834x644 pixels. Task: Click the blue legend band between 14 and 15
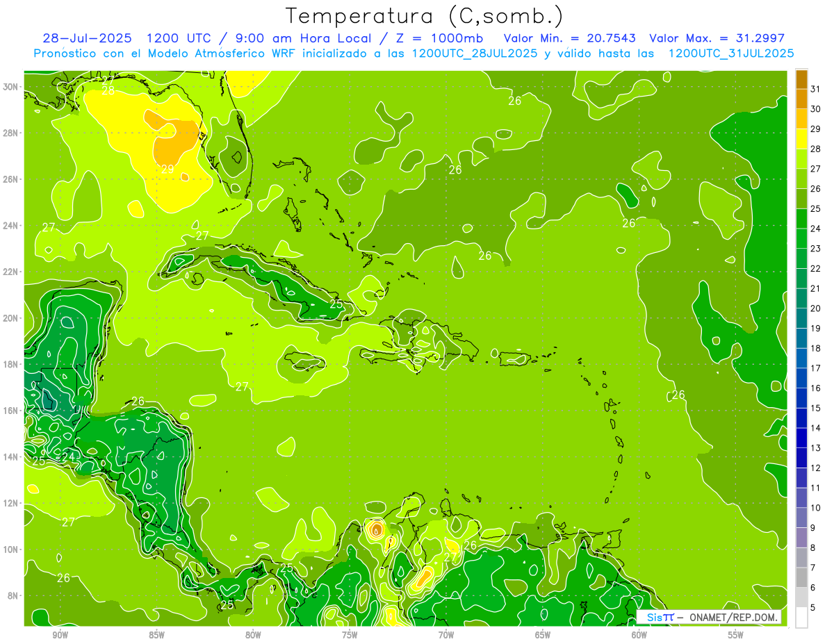click(801, 418)
